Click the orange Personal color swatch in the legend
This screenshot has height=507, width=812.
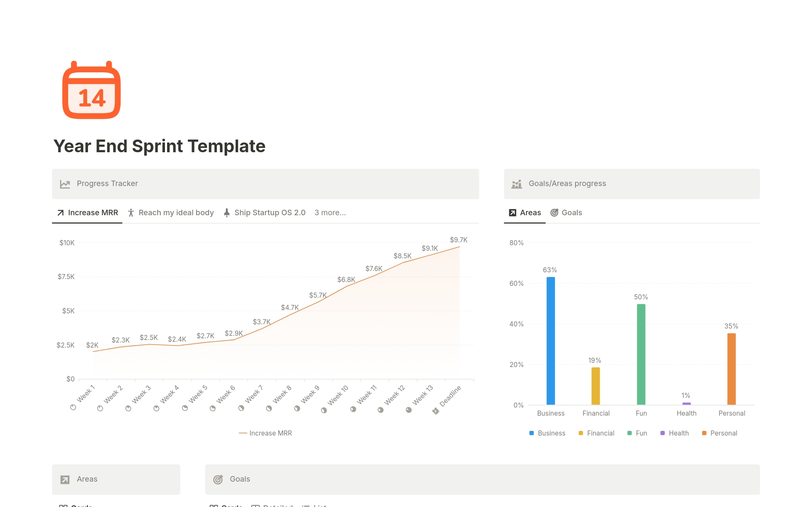point(704,433)
